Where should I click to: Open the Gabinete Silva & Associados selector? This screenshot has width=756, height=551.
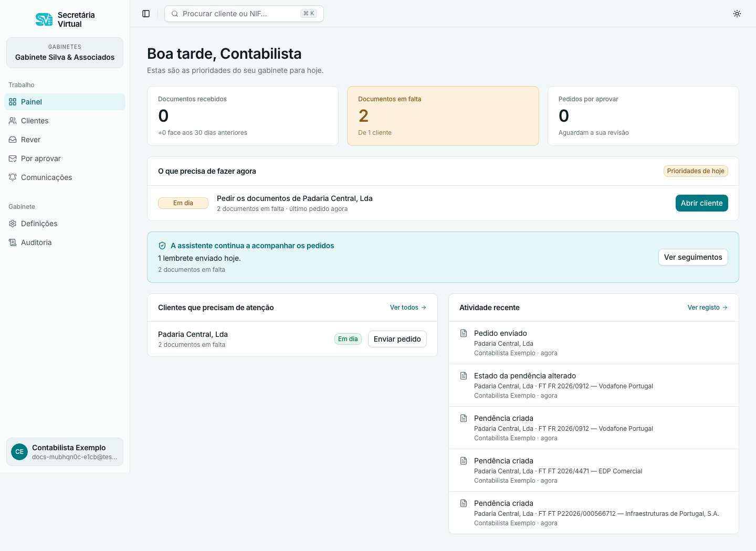pyautogui.click(x=65, y=52)
